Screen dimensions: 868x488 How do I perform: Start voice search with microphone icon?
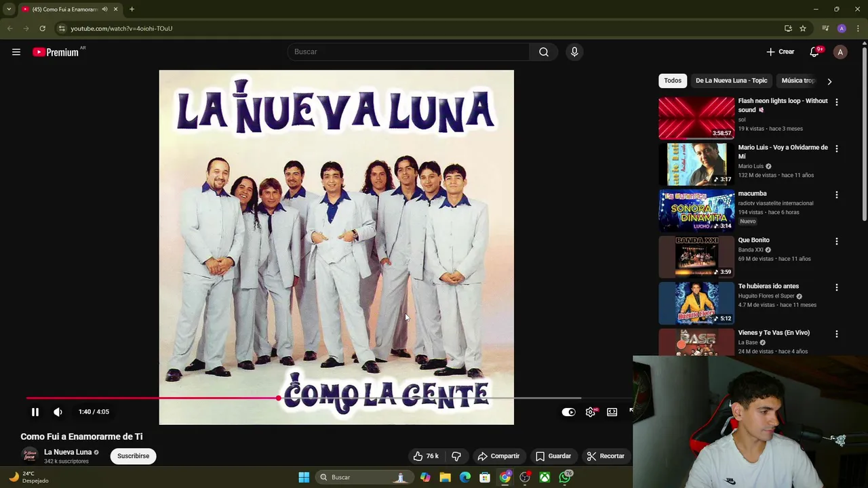(574, 52)
